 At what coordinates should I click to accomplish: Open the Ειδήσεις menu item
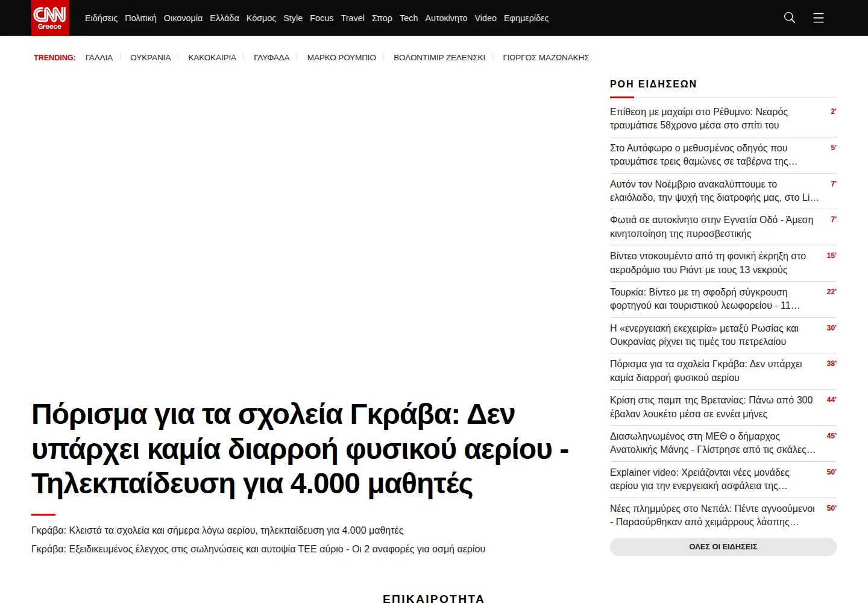101,18
